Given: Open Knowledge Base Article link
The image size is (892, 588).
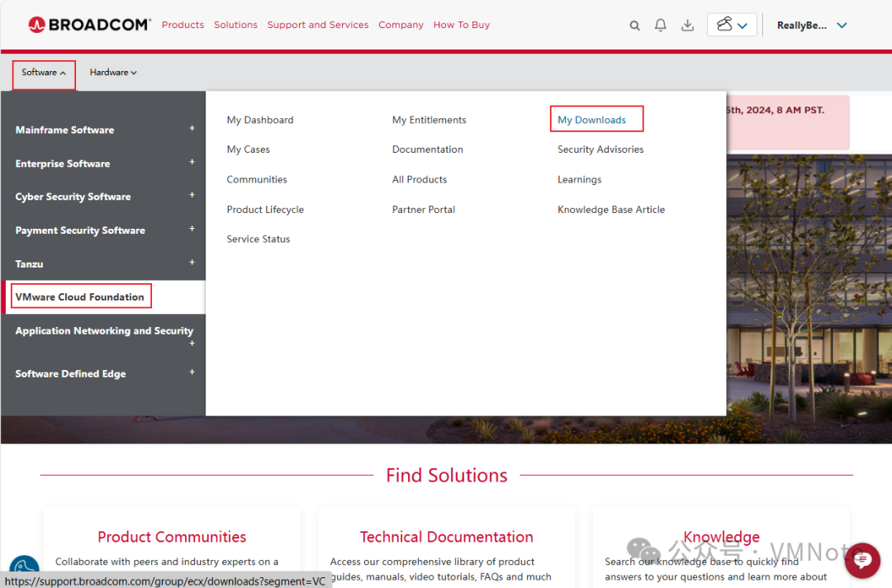Looking at the screenshot, I should click(611, 210).
